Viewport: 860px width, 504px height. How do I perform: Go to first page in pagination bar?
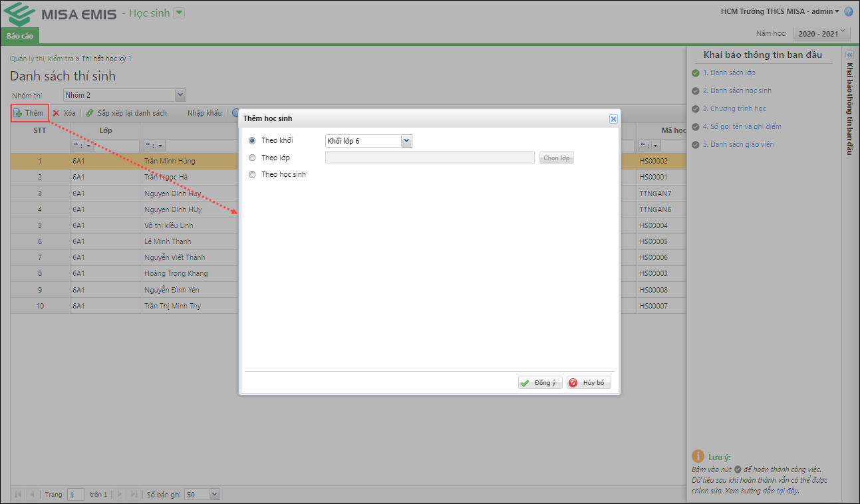[x=18, y=495]
